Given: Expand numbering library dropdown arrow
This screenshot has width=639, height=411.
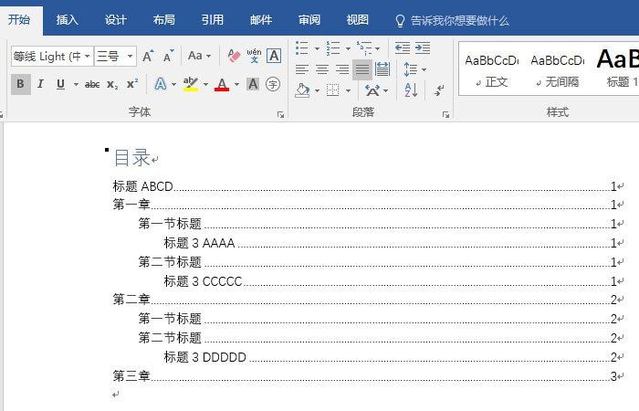Looking at the screenshot, I should 348,48.
